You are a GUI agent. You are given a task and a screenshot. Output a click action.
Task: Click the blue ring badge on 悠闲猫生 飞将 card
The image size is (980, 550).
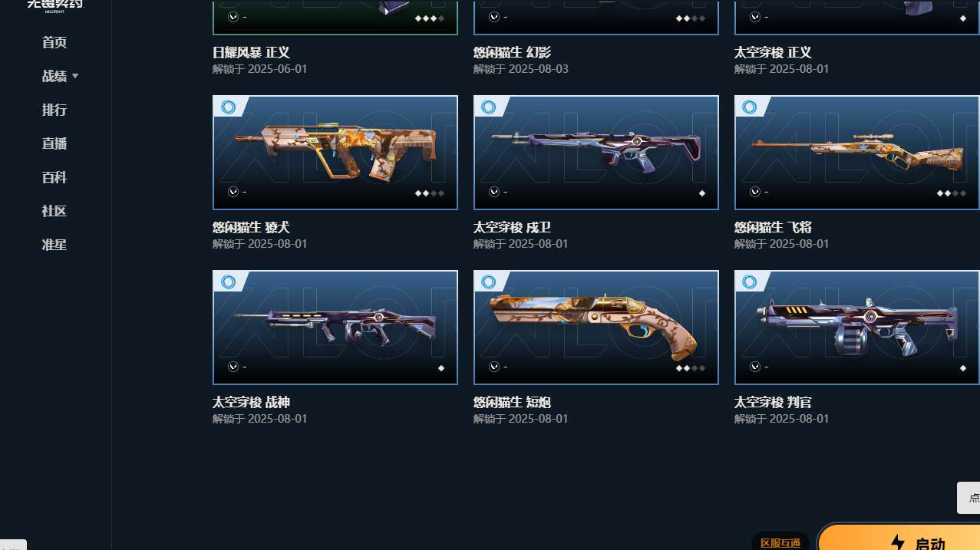(x=750, y=107)
